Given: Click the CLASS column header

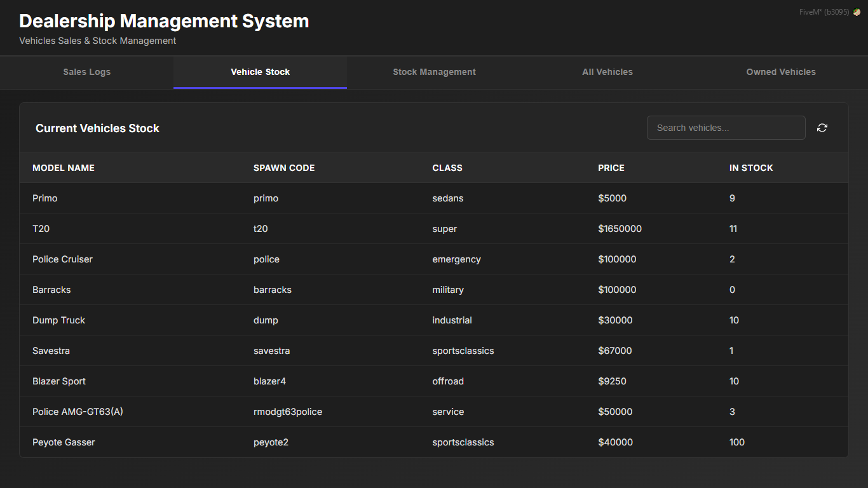Looking at the screenshot, I should (447, 168).
